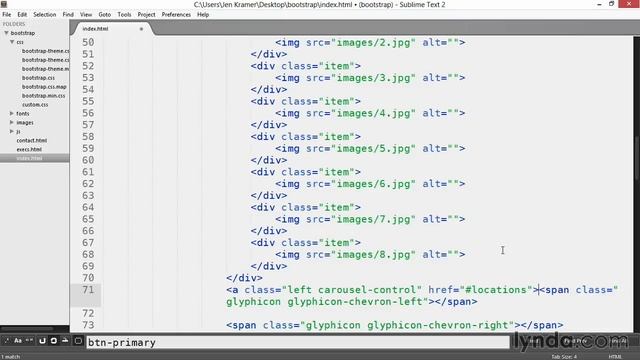Screen dimensions: 640x360
Task: Toggle regular expression search option
Action: 6,340
